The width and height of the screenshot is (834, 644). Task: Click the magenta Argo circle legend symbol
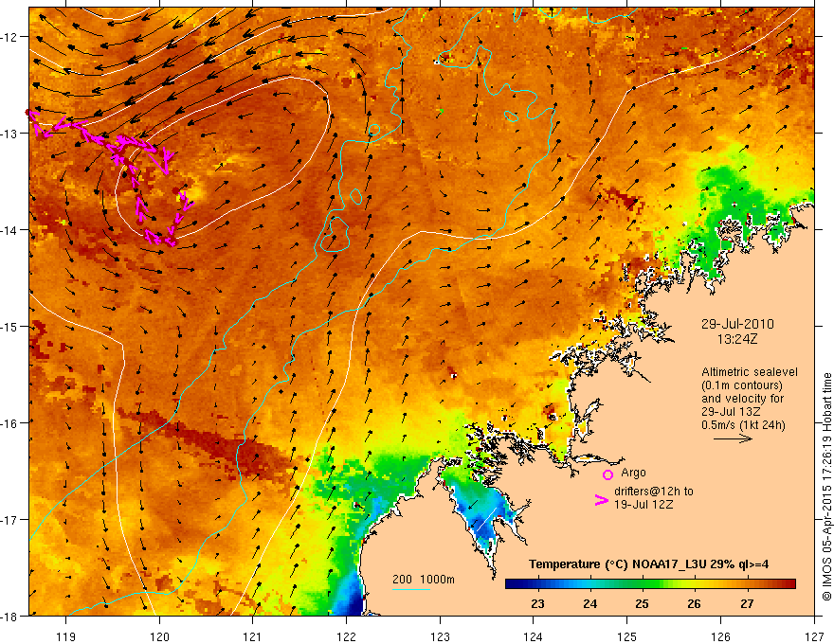607,474
